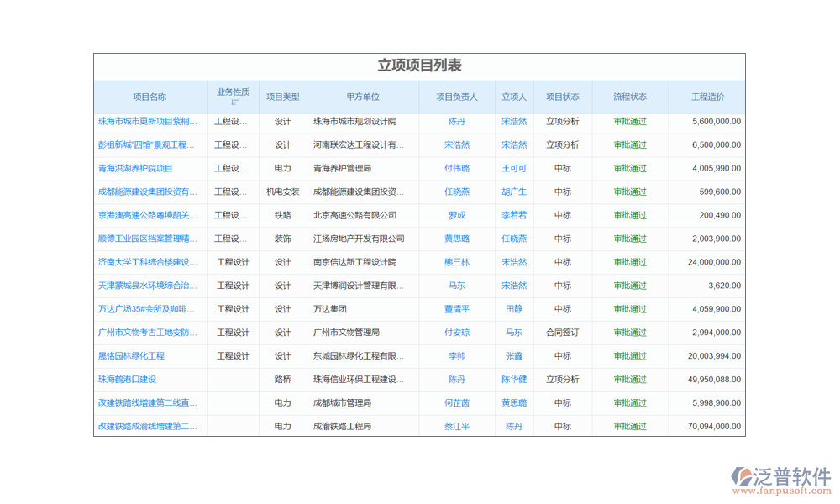Open the 青海洪湖养护院项目 project link
The height and width of the screenshot is (504, 840).
click(135, 168)
